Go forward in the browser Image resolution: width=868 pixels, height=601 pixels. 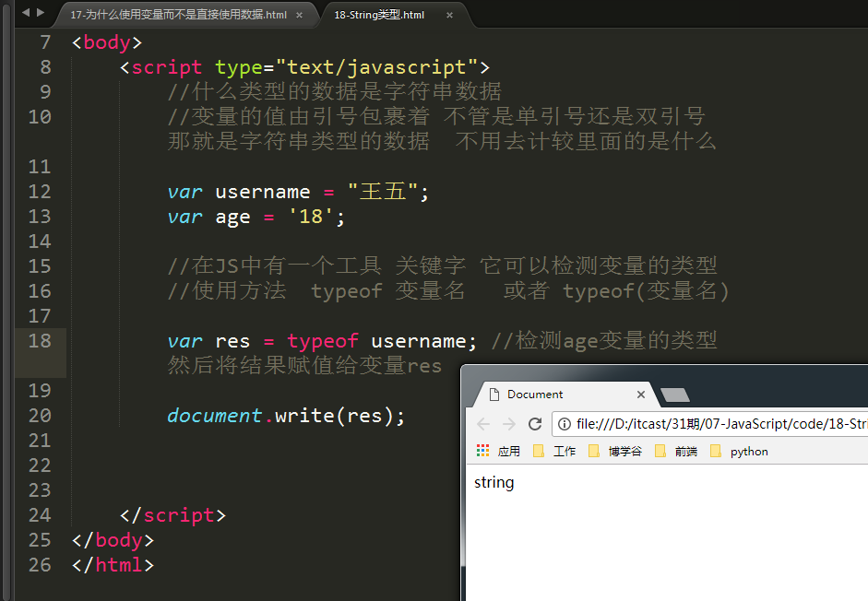[x=509, y=424]
